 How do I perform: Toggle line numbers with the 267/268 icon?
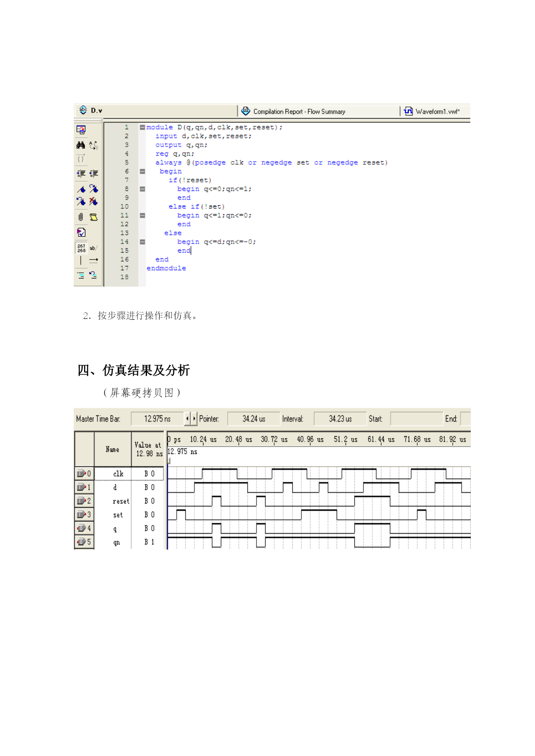[81, 248]
